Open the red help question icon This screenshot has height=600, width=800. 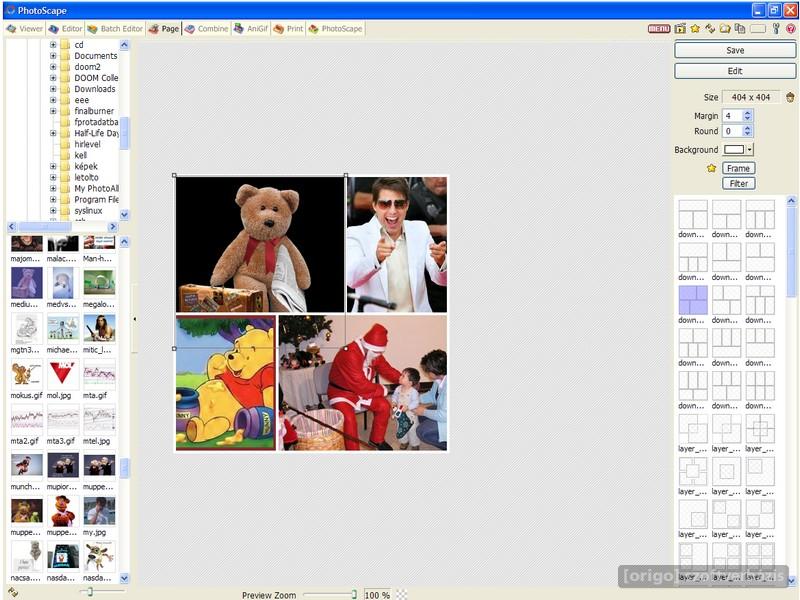pyautogui.click(x=791, y=29)
